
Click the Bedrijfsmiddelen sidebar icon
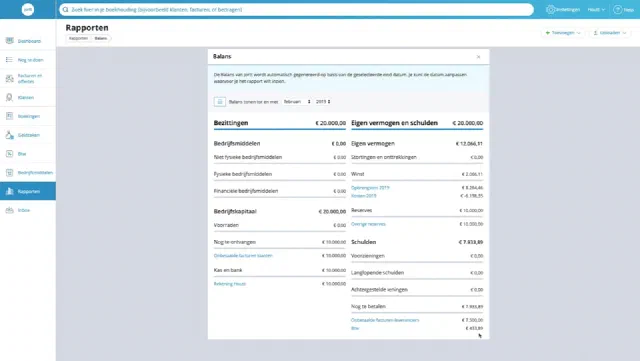[9, 172]
